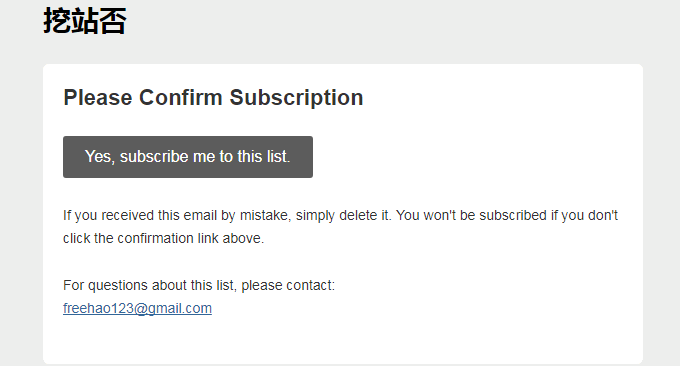Viewport: 680px width, 366px height.
Task: Click the "please contact:" text
Action: 288,285
